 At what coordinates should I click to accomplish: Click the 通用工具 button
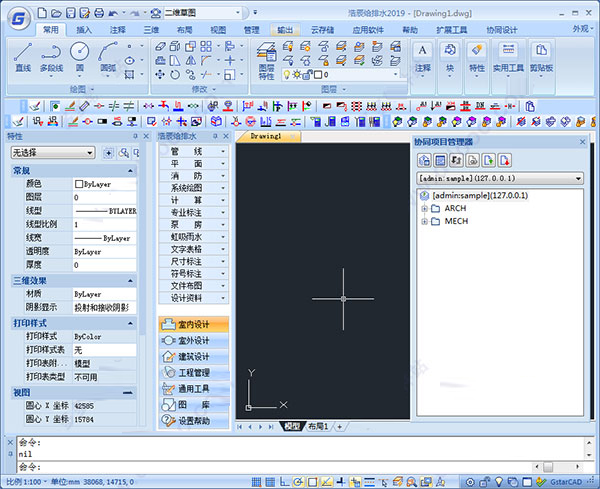(194, 389)
